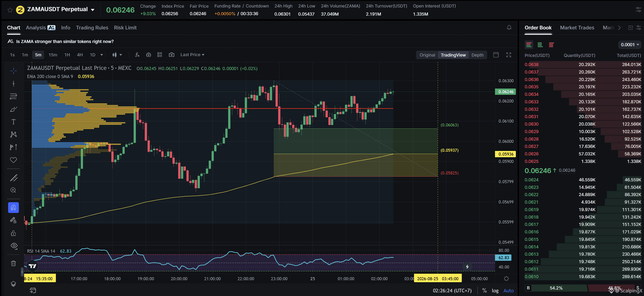Enter fullscreen chart mode

[509, 55]
